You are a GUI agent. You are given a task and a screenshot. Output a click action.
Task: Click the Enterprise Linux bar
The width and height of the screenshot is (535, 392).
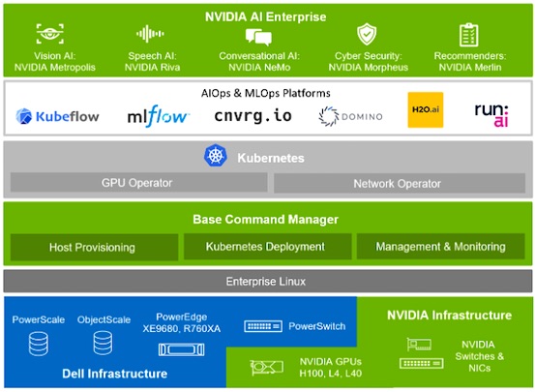point(268,282)
